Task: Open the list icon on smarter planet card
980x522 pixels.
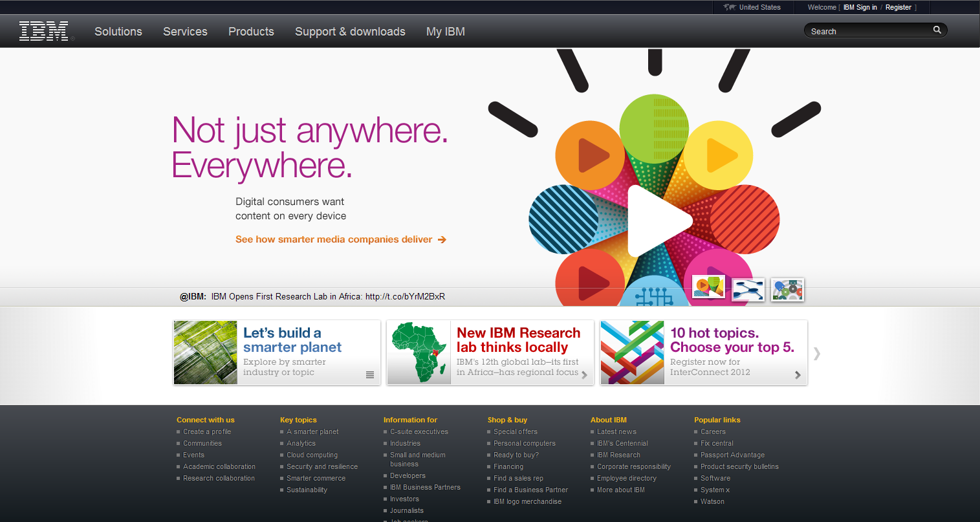Action: pos(370,375)
